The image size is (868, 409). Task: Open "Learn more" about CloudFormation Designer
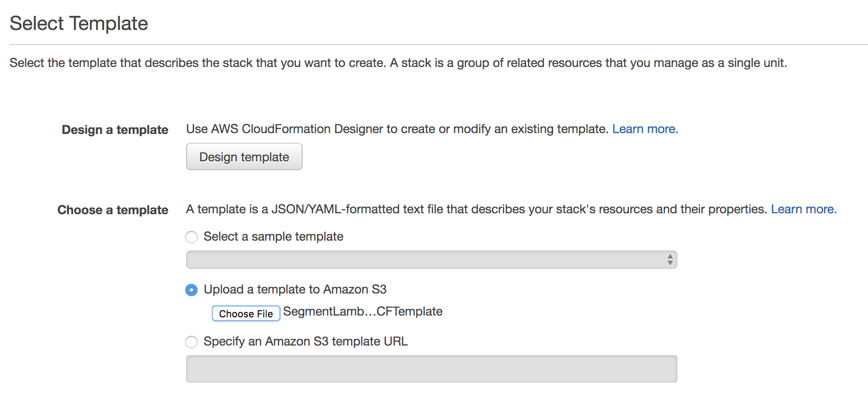pyautogui.click(x=645, y=129)
